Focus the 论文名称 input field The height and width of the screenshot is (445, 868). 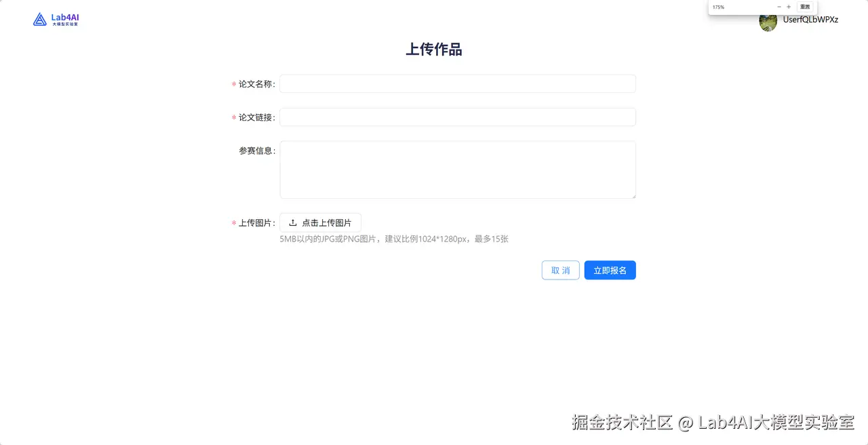click(x=458, y=83)
